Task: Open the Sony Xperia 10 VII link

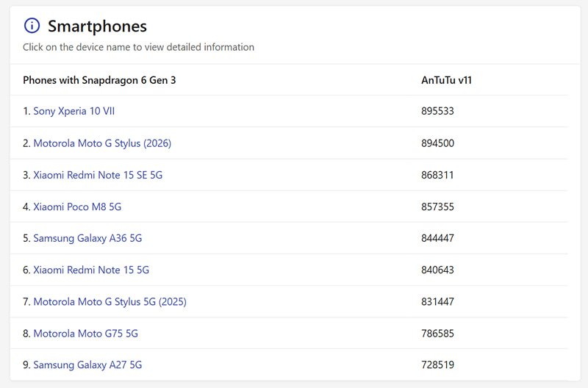Action: tap(74, 111)
